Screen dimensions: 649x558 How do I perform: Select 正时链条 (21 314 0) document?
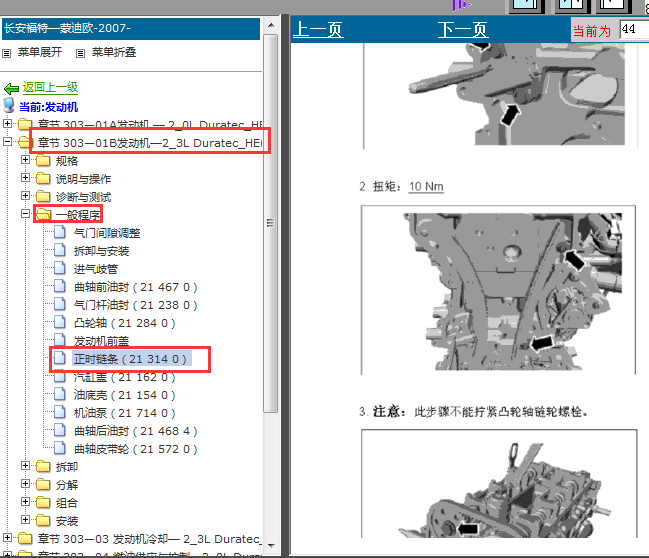pyautogui.click(x=130, y=359)
